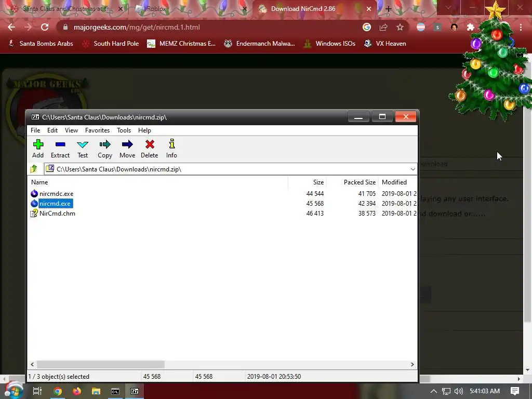Close the Download NirCmd 2.86 tab
Viewport: 532px width, 399px height.
(x=369, y=9)
